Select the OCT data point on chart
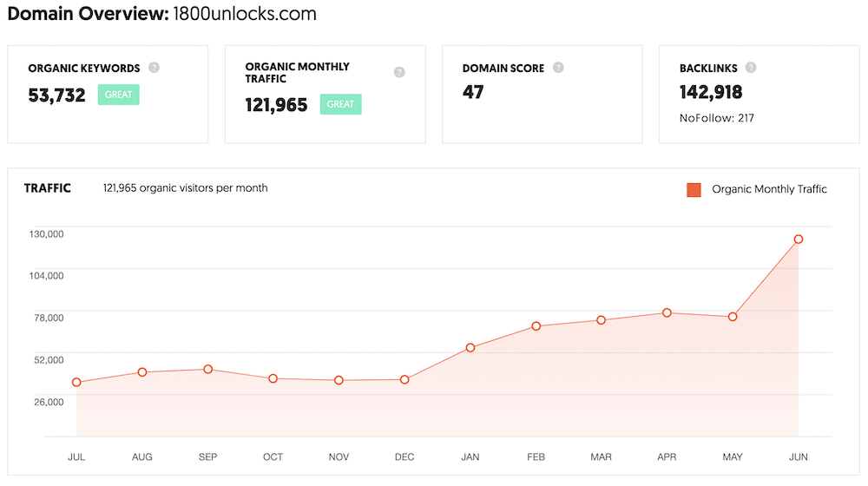The height and width of the screenshot is (486, 868). pyautogui.click(x=273, y=378)
